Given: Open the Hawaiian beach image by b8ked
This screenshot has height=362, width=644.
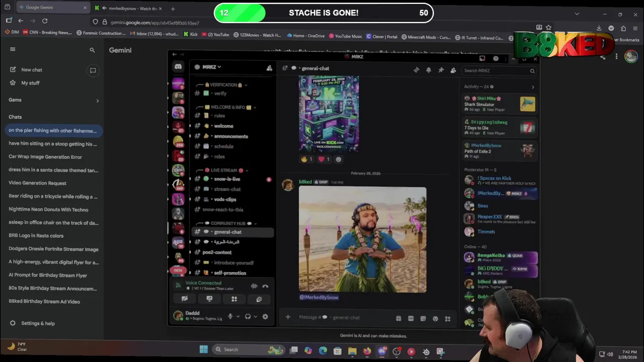Looking at the screenshot, I should point(362,240).
